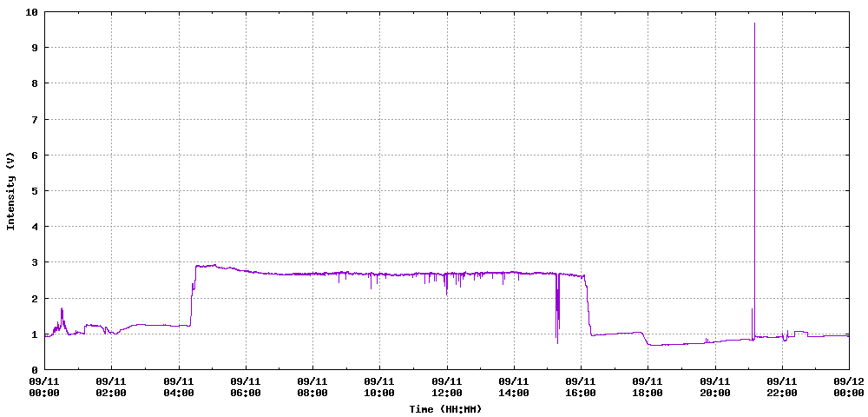Viewport: 868px width, 417px height.
Task: Click the y-axis tick label '10'
Action: click(33, 12)
